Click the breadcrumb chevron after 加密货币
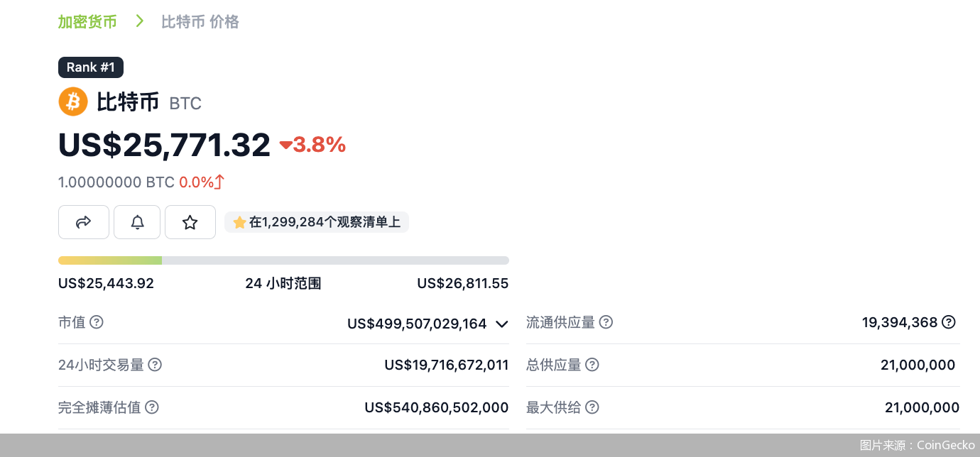Screen dimensions: 980x457 point(139,21)
